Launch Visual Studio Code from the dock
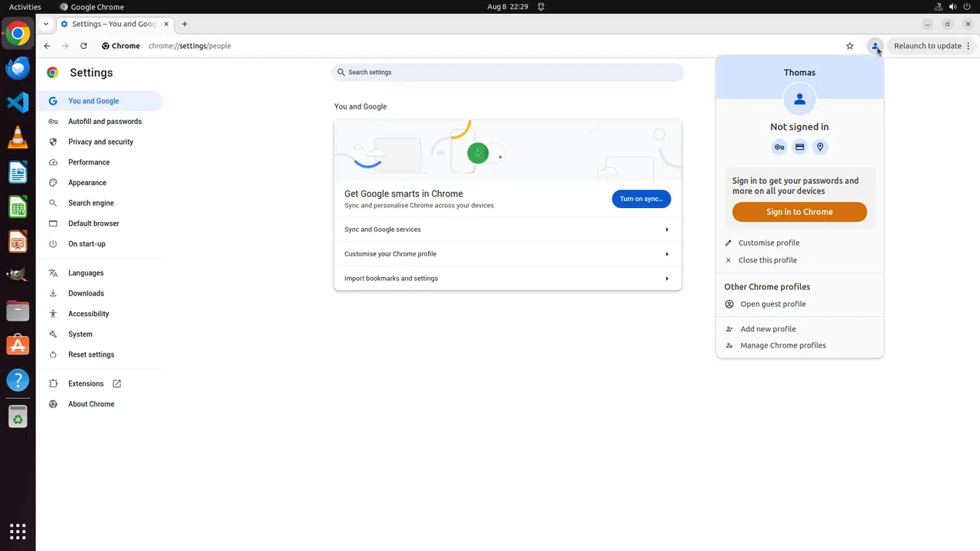 18,103
